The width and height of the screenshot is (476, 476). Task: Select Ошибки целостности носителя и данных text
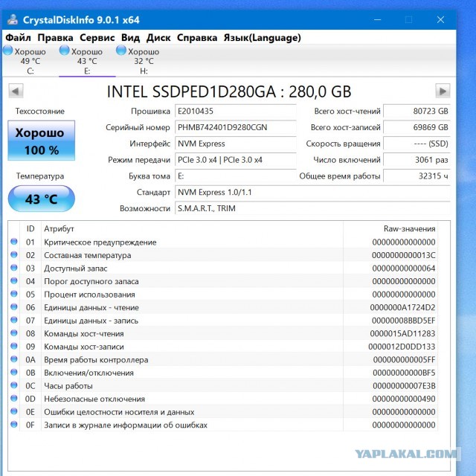click(x=119, y=412)
